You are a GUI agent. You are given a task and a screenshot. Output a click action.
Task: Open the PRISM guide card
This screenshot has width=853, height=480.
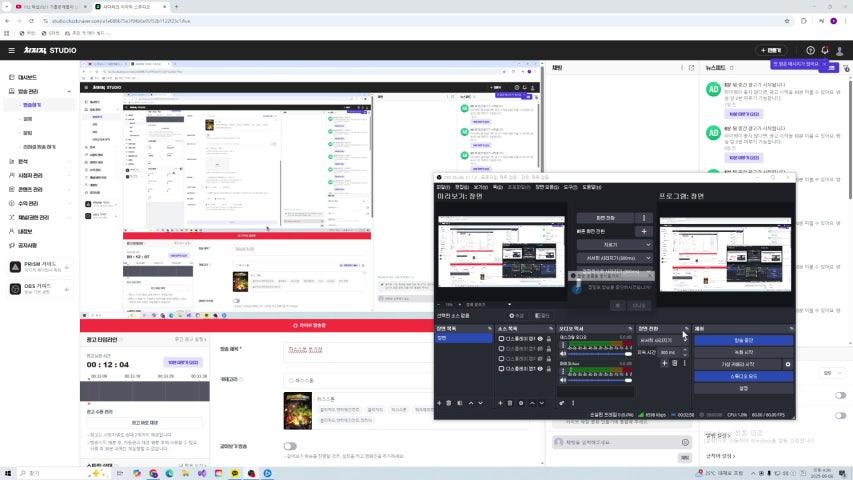(x=40, y=267)
